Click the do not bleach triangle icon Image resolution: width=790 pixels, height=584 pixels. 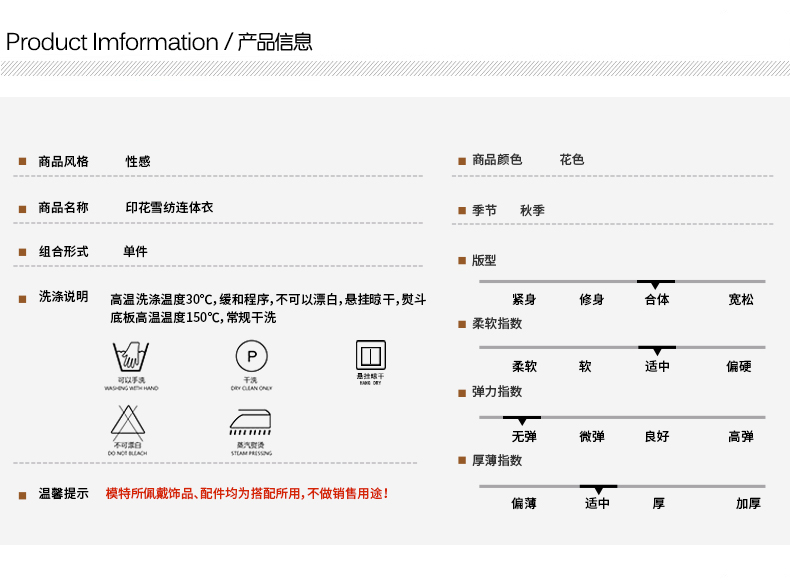[x=129, y=422]
